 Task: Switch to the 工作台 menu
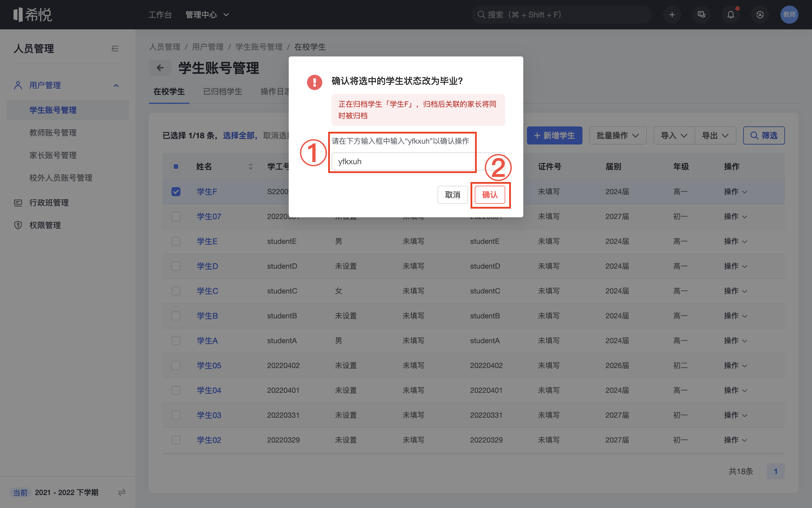[x=160, y=15]
